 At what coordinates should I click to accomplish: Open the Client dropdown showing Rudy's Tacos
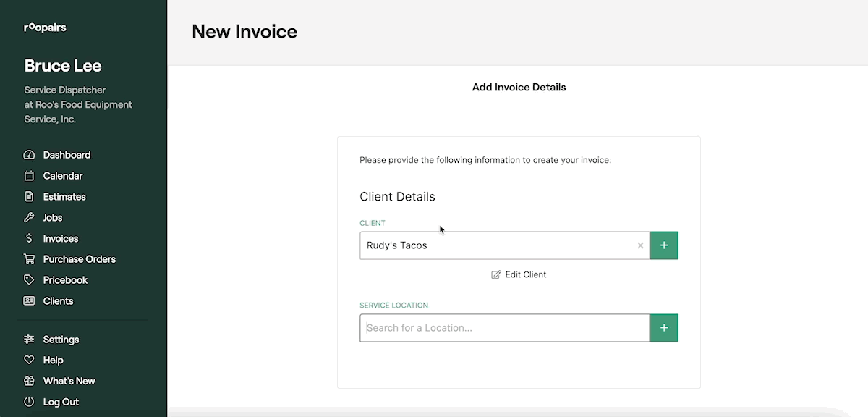point(495,245)
